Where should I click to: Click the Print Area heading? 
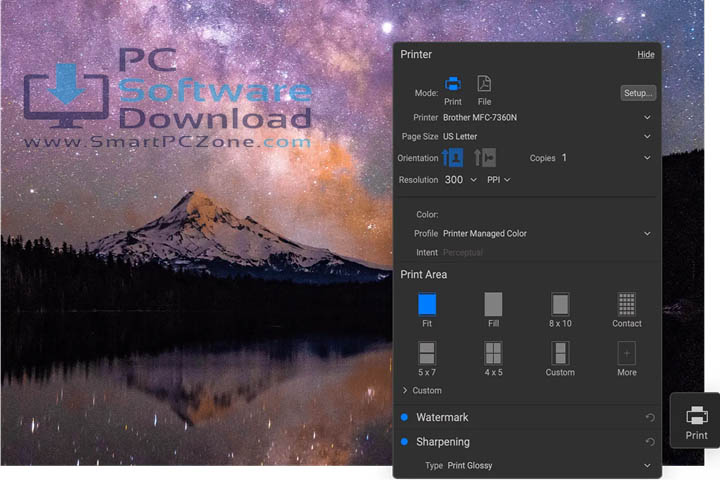click(x=423, y=274)
